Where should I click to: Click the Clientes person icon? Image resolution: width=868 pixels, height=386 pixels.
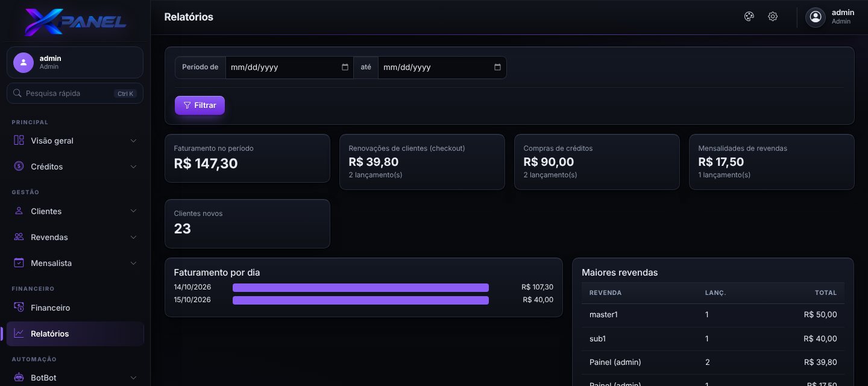click(x=19, y=211)
